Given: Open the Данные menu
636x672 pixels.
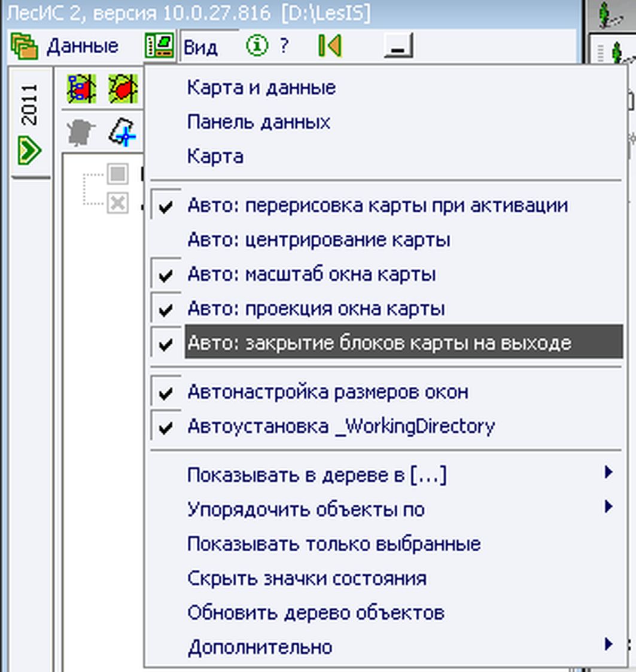Looking at the screenshot, I should [83, 46].
